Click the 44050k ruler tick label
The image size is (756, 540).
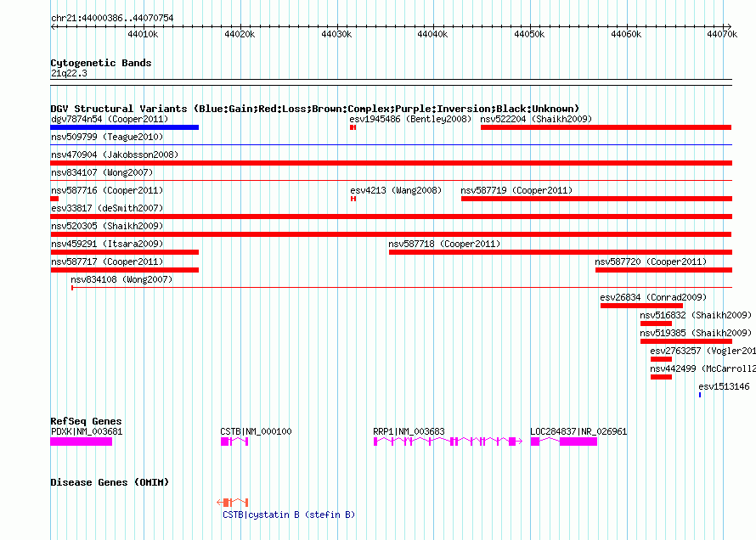tap(529, 34)
